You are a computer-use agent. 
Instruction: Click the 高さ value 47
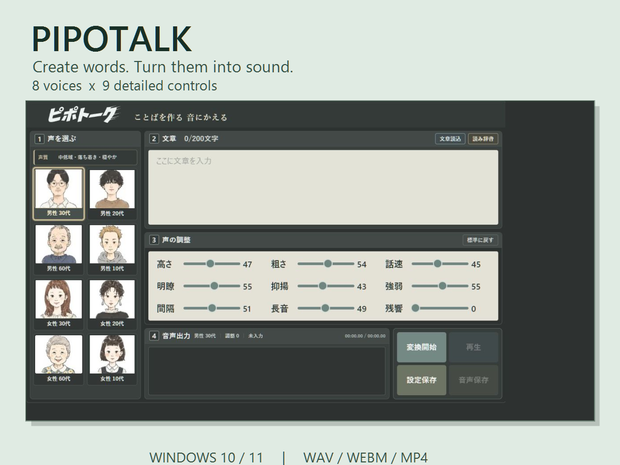click(x=248, y=264)
